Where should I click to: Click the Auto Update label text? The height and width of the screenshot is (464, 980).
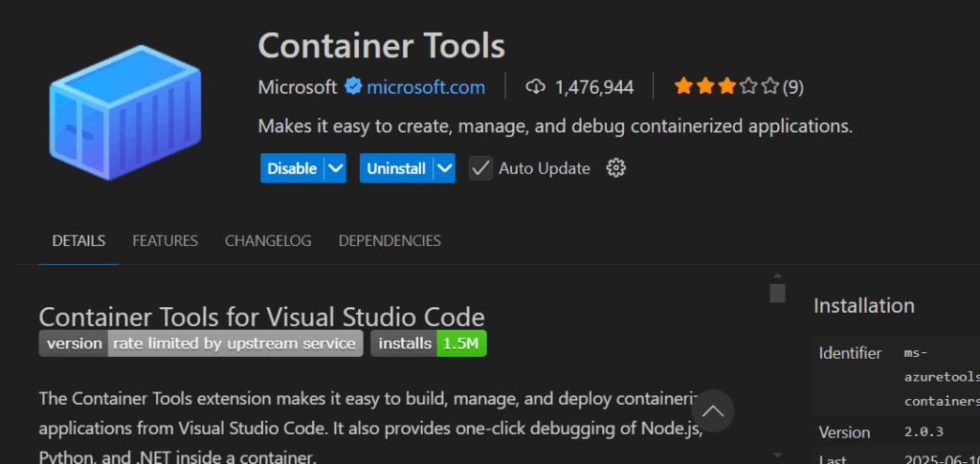click(545, 168)
